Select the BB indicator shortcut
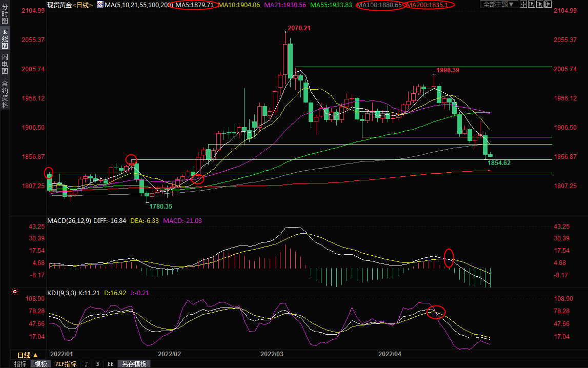This screenshot has height=368, width=588. (x=110, y=364)
